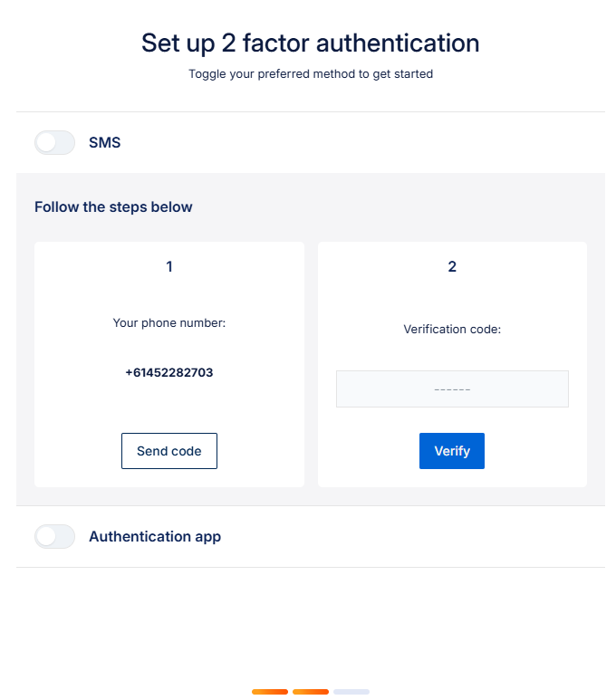Click the Set up 2 factor authentication heading
Screen dimensions: 616x700
pos(311,43)
